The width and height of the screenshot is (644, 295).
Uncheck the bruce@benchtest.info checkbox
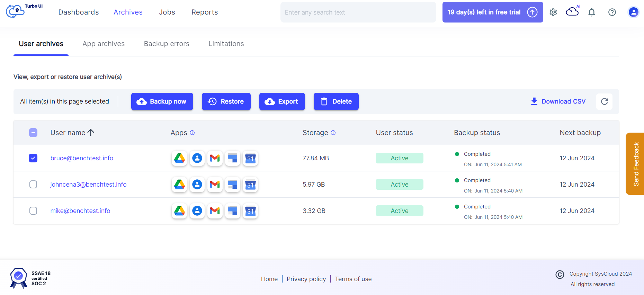click(33, 158)
